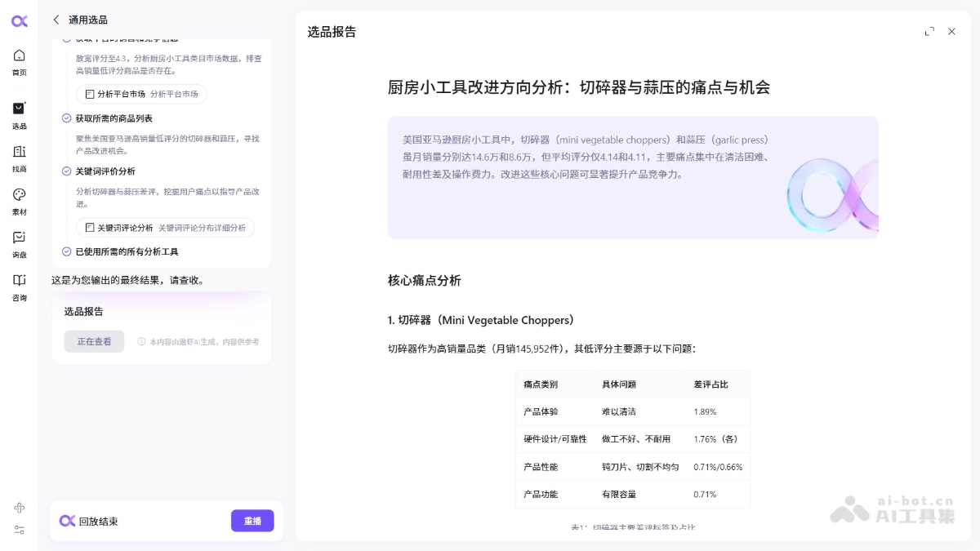Open the settings sliders icon at sidebar bottom

coord(20,530)
